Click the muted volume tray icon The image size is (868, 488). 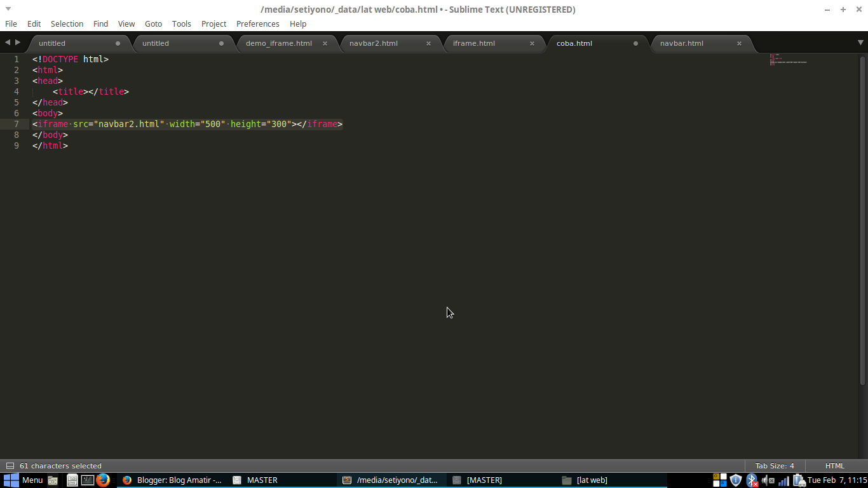(x=766, y=480)
